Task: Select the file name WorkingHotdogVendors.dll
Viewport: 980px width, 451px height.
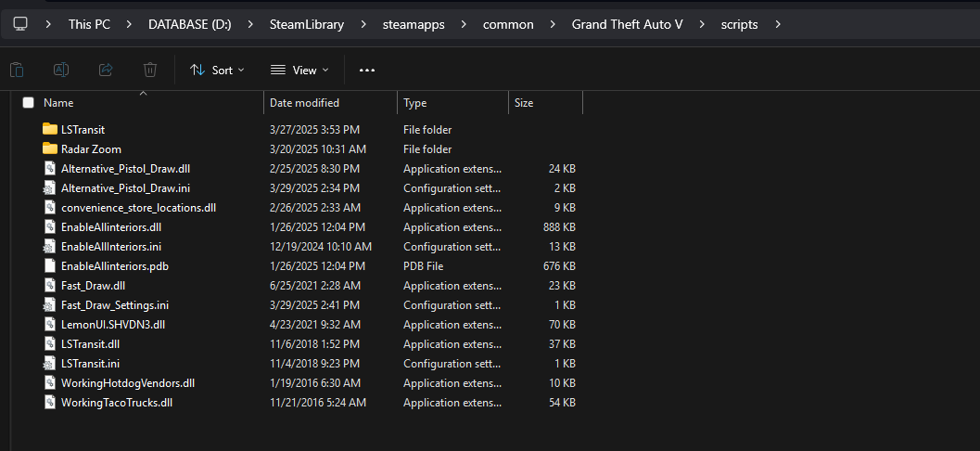Action: 128,383
